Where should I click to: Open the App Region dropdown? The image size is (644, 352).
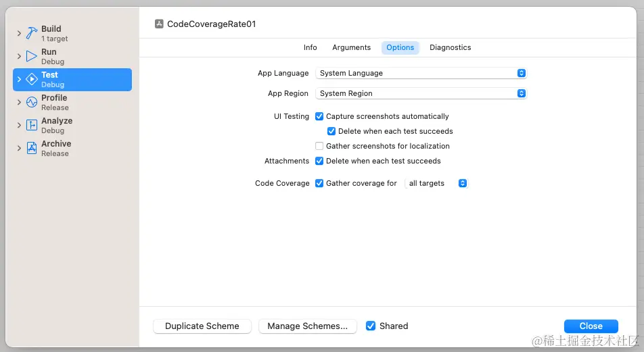pyautogui.click(x=421, y=93)
